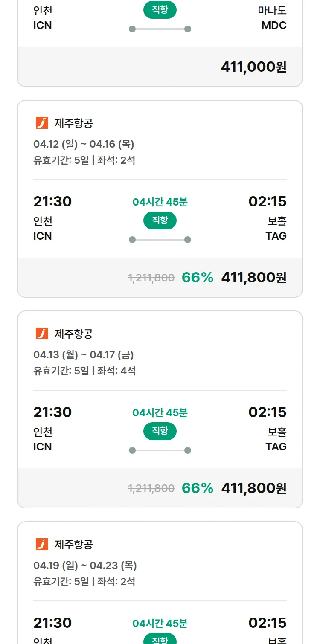Viewport: 320px width, 644px height.
Task: Click the route line on the 04.13 flight
Action: 160,450
